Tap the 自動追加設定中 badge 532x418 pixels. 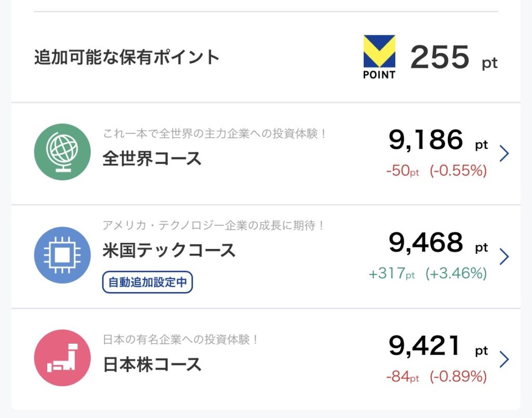pos(148,283)
